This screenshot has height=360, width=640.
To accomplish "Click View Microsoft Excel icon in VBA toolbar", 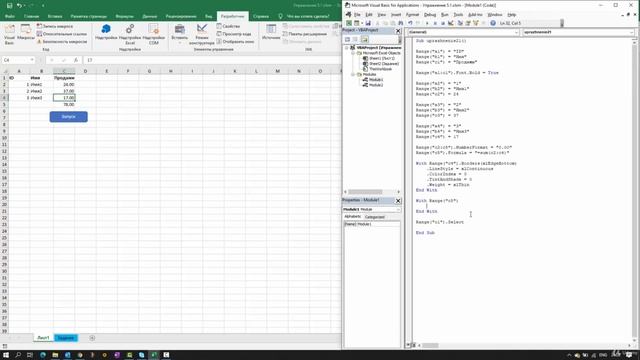I will [x=349, y=23].
